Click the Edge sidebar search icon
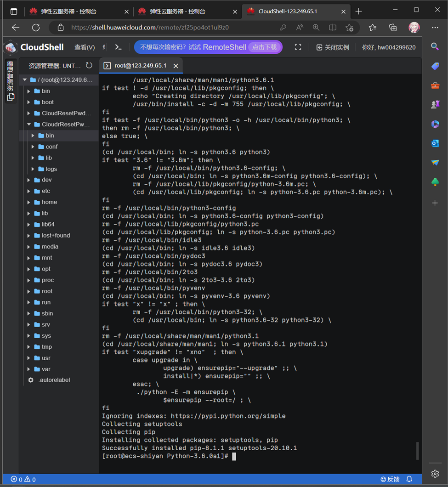448x487 pixels. tap(435, 46)
